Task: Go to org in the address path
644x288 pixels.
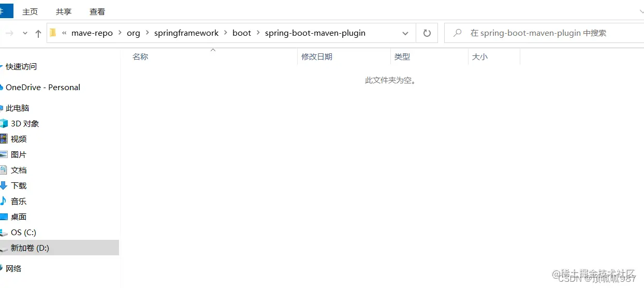Action: (x=134, y=33)
